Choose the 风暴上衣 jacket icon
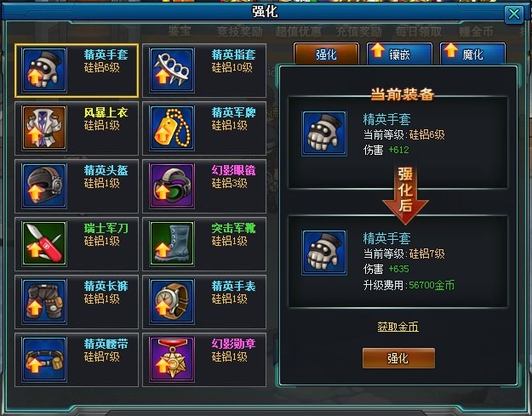 (44, 128)
